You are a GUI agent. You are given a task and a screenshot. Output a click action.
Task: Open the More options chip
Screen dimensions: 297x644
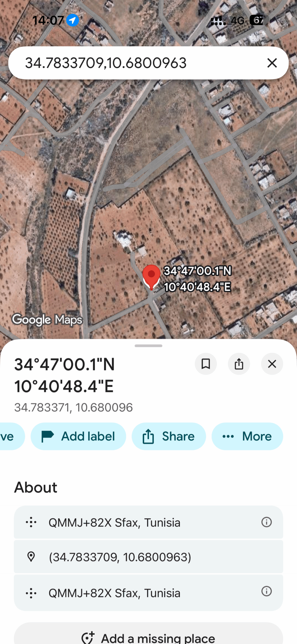[247, 436]
